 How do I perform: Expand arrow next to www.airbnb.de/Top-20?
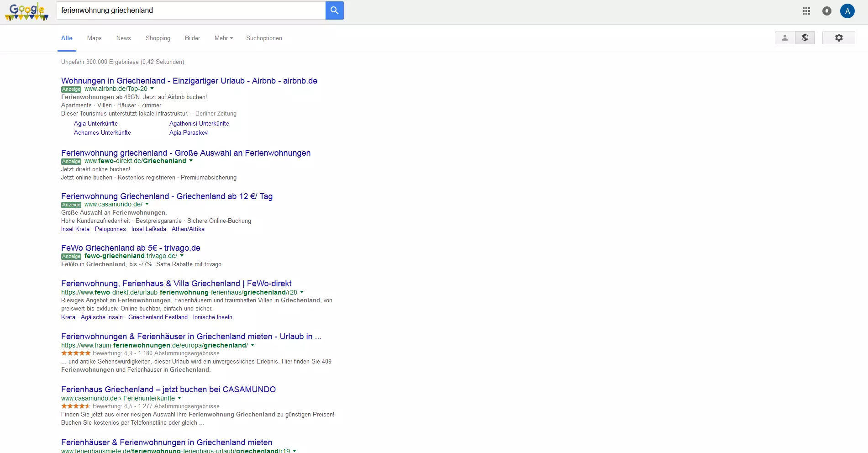(x=152, y=89)
